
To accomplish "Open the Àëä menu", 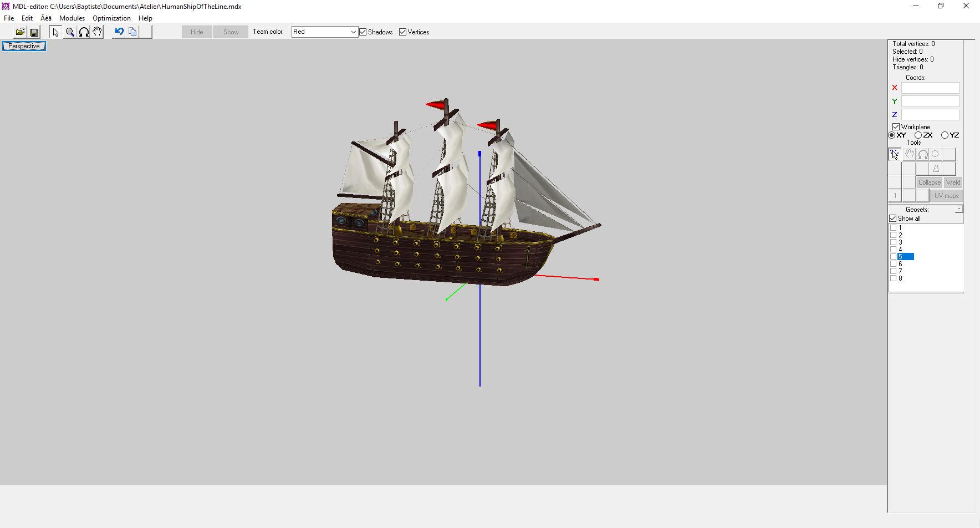I will [x=46, y=18].
